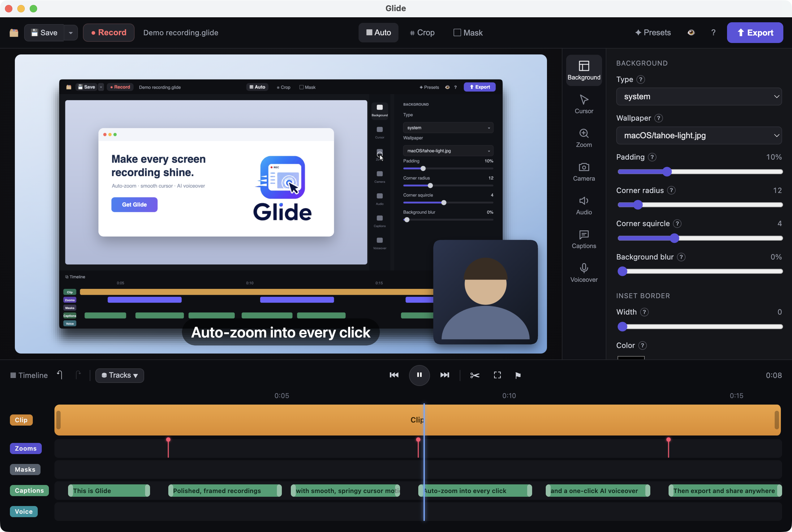
Task: Adjust the Background blur slider
Action: (x=700, y=272)
